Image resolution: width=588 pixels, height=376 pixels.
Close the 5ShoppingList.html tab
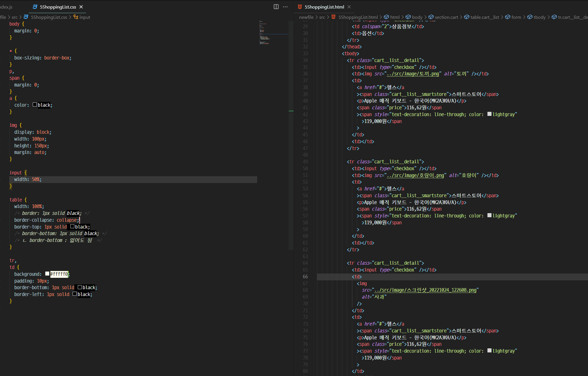(349, 7)
